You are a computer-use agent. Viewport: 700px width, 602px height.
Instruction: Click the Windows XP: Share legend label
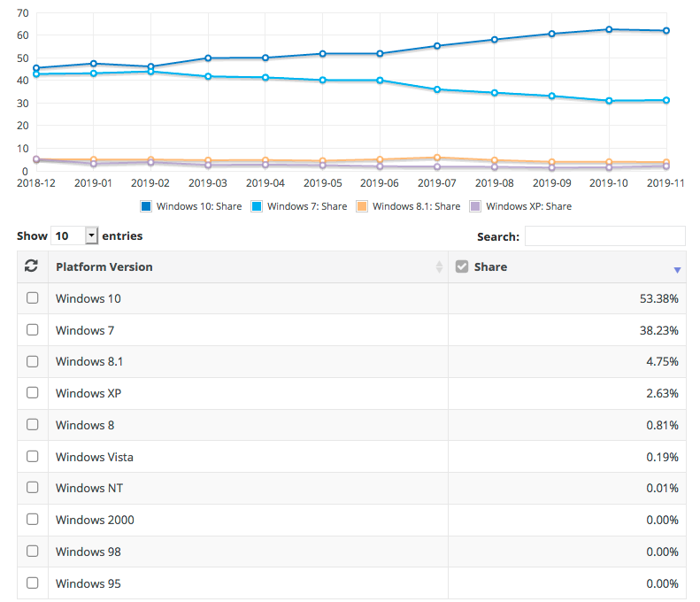pyautogui.click(x=529, y=206)
